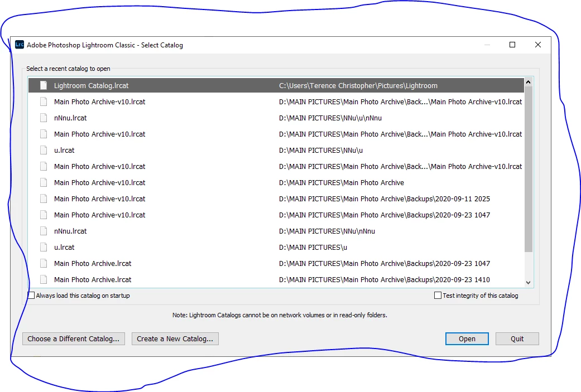Click the Choose a Different Catalog button
581x392 pixels.
73,338
